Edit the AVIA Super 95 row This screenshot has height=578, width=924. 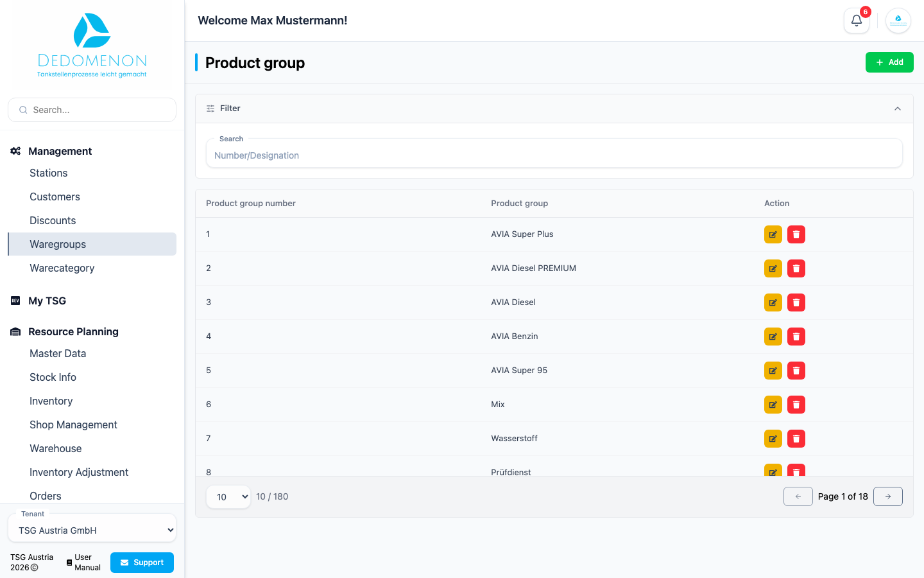click(x=773, y=371)
